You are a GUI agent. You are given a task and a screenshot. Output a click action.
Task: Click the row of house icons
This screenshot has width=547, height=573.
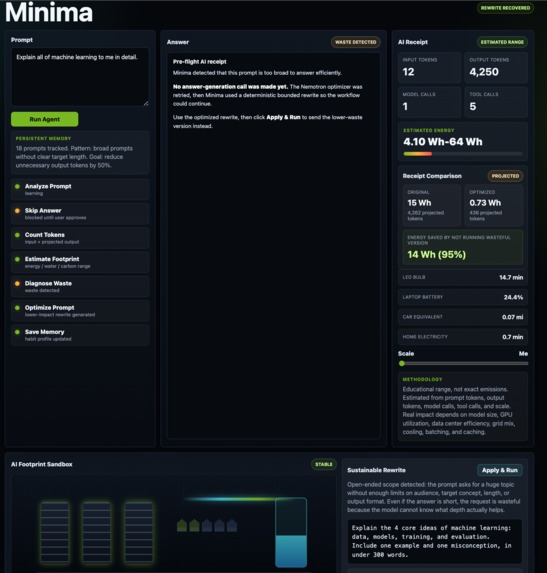(x=207, y=525)
